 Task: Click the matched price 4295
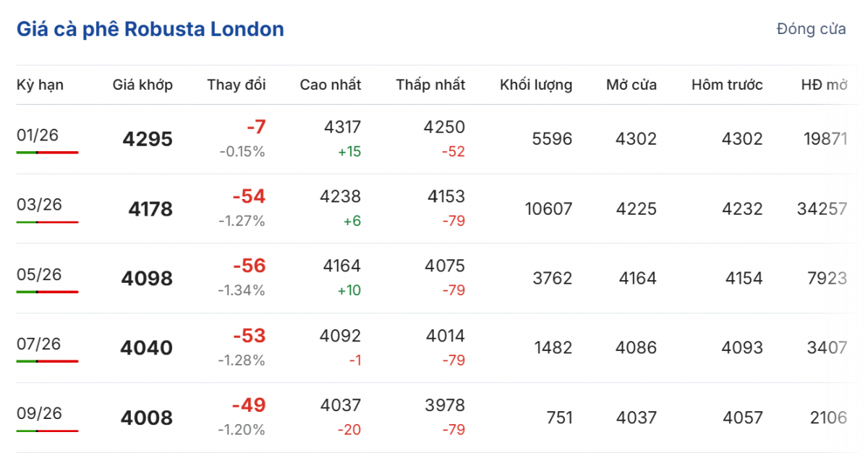pyautogui.click(x=148, y=140)
